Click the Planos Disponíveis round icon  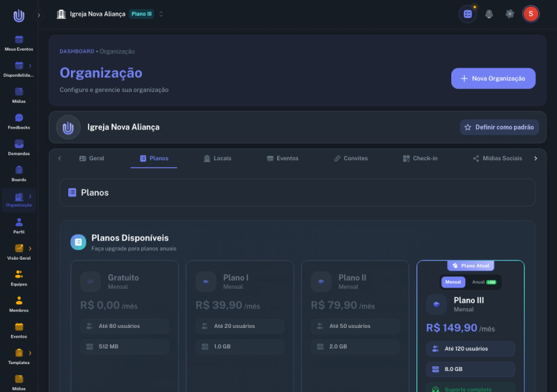coord(78,242)
